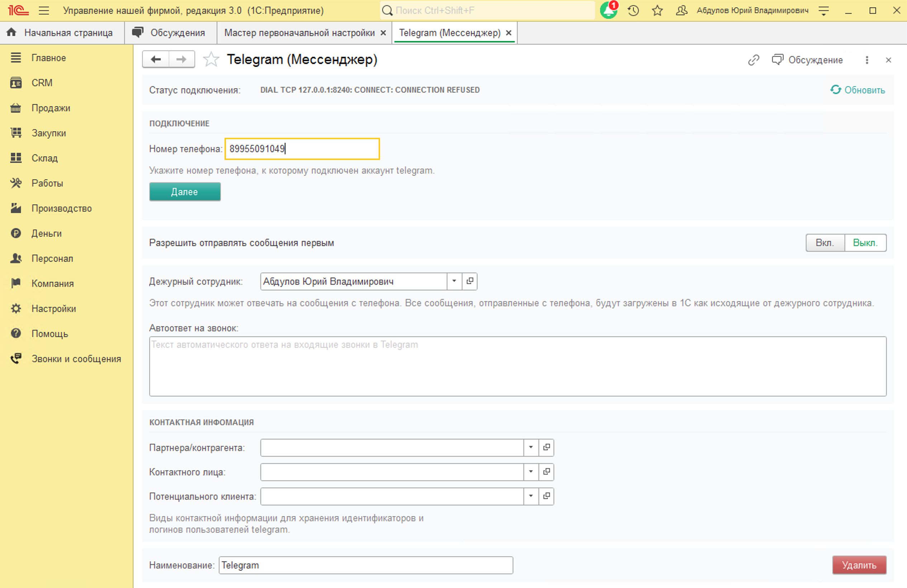Open Контактного лица linked item

pos(546,472)
